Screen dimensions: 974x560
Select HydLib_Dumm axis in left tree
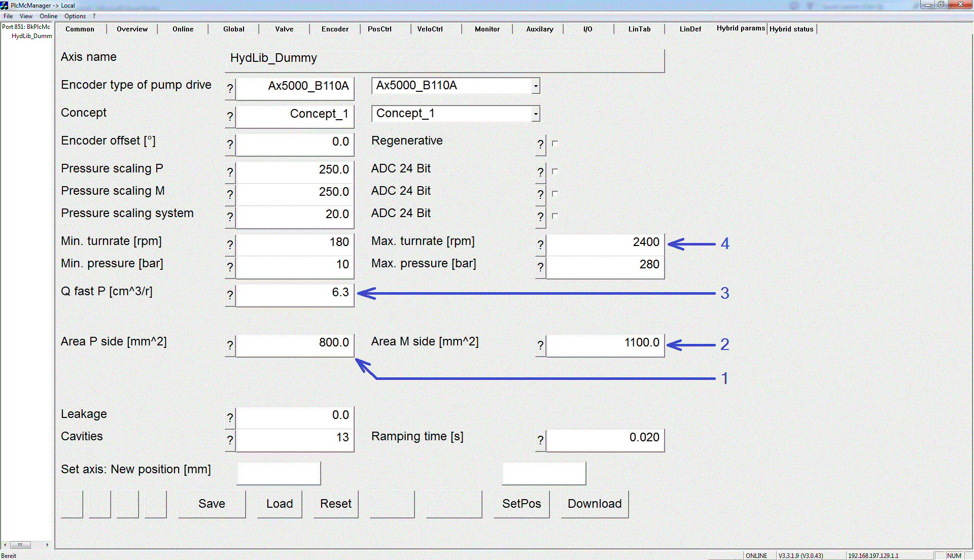pos(31,36)
